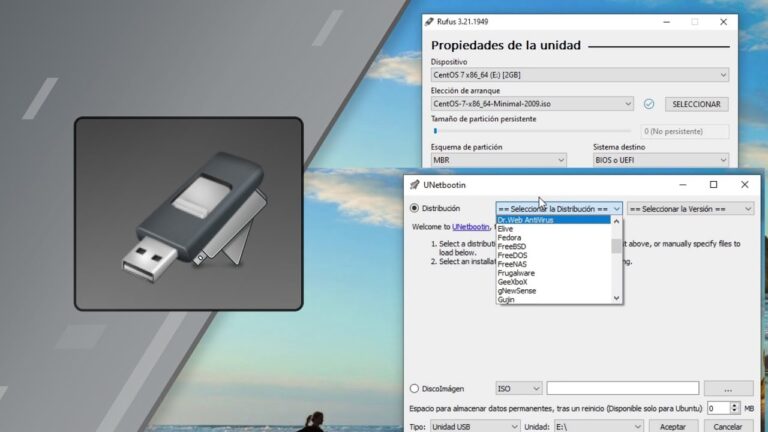Click the SELECCIONAR button in Rufus
The image size is (768, 432).
(696, 104)
